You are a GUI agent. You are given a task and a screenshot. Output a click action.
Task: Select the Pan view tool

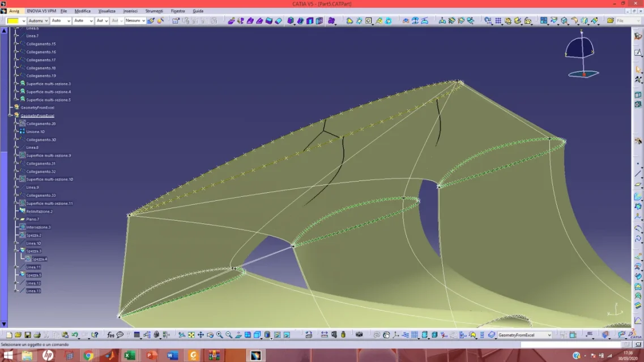click(201, 335)
